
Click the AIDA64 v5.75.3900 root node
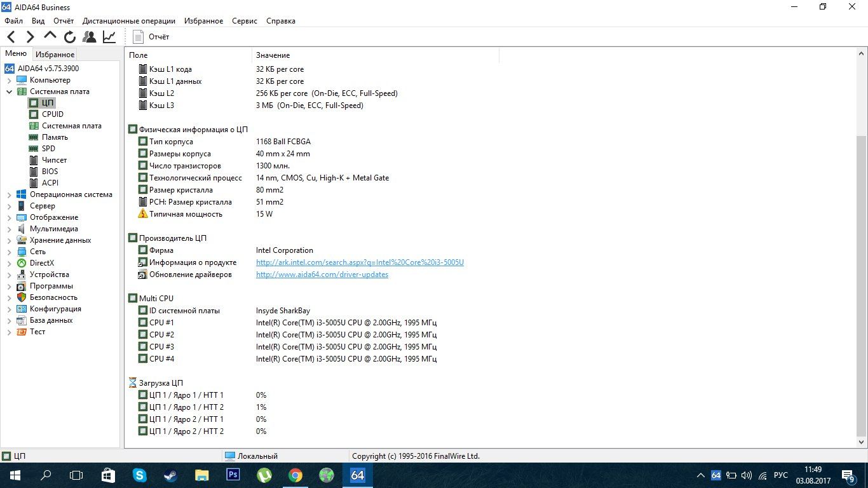pos(48,69)
